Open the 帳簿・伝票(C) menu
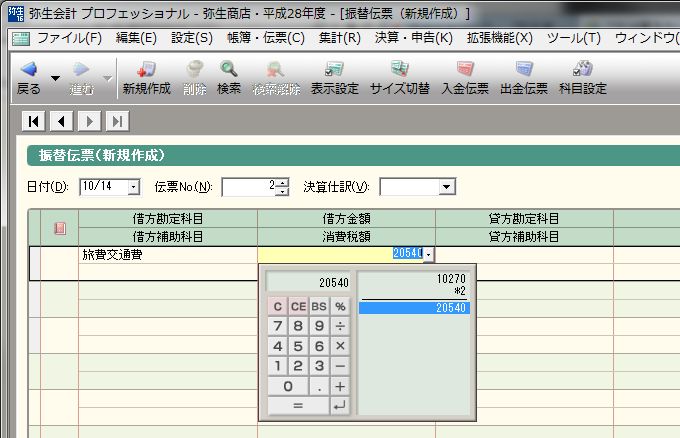 pos(265,38)
